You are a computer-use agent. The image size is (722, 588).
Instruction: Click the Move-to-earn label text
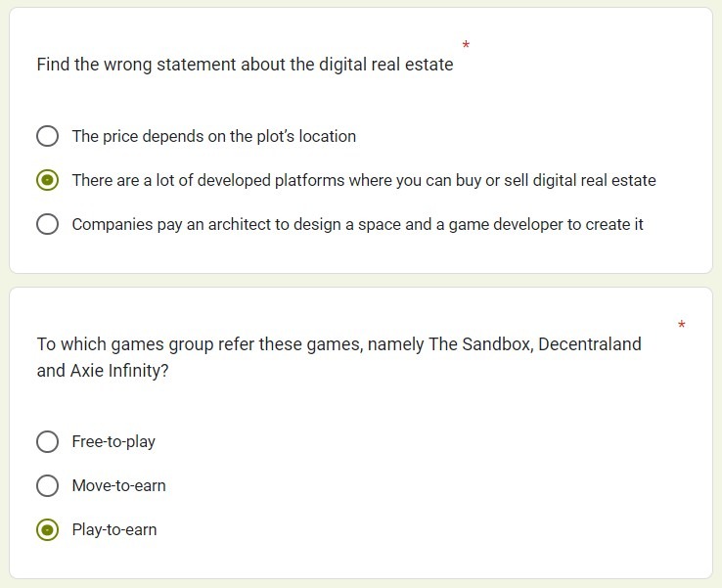pos(118,485)
